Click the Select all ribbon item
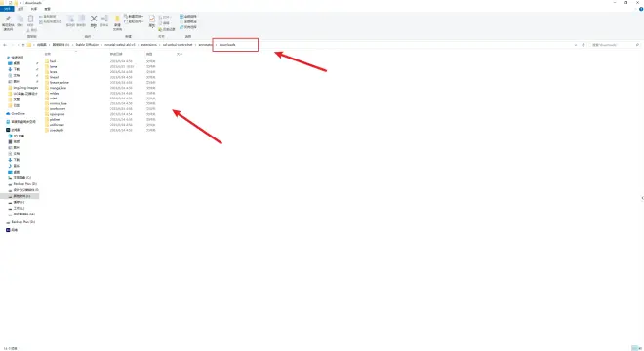The width and height of the screenshot is (644, 351). pos(188,17)
